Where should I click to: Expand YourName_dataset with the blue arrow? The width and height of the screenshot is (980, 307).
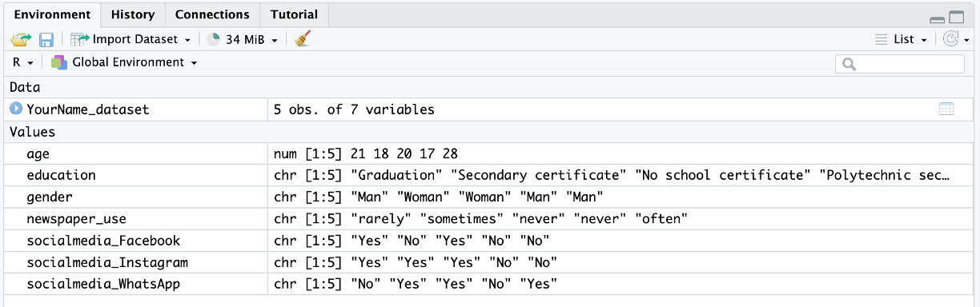point(16,109)
